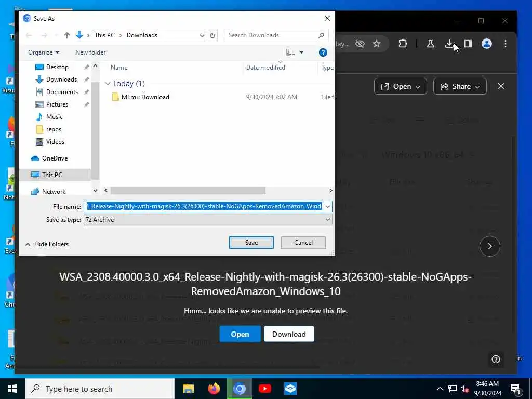The width and height of the screenshot is (532, 399).
Task: Collapse folder pane with Hide Folders
Action: (47, 244)
